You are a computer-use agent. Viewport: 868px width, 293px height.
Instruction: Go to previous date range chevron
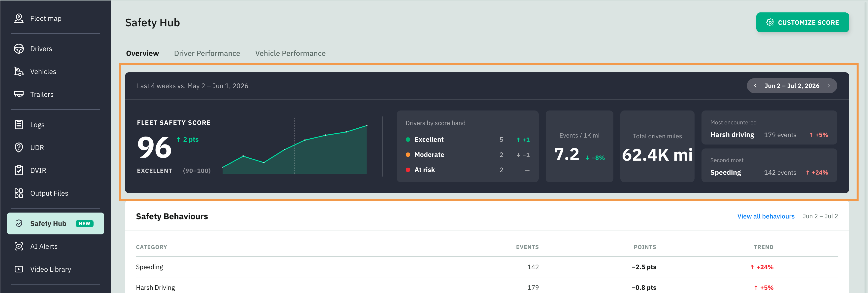pos(755,86)
